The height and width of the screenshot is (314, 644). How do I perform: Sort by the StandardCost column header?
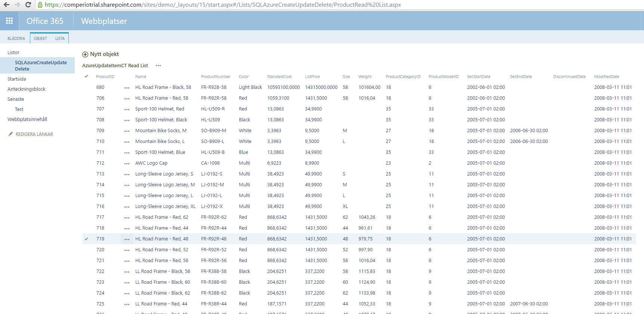[279, 77]
